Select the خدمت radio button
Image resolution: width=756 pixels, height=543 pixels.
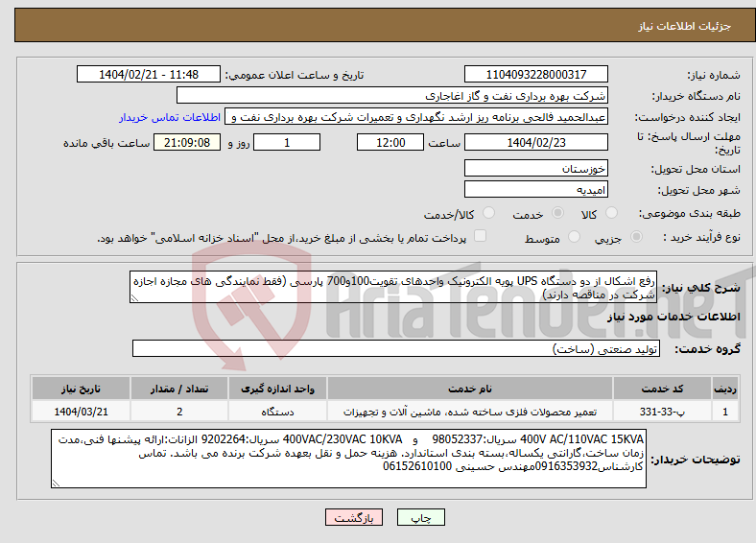click(557, 213)
